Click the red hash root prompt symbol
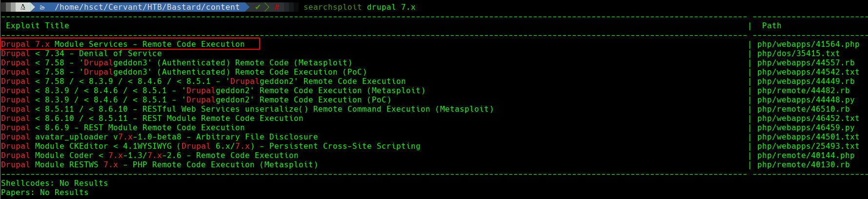868x199 pixels. [277, 7]
